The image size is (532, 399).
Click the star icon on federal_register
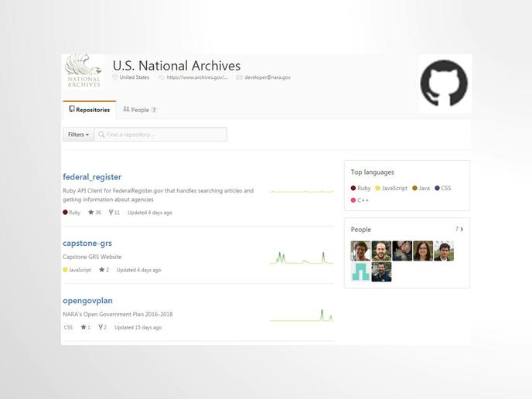[x=91, y=213]
